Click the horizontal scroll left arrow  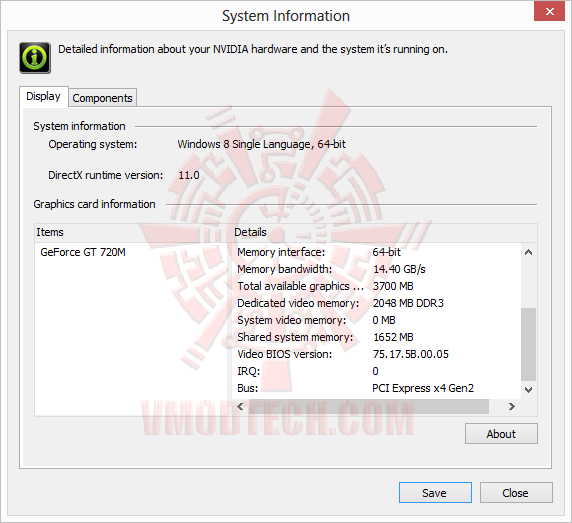coord(240,406)
